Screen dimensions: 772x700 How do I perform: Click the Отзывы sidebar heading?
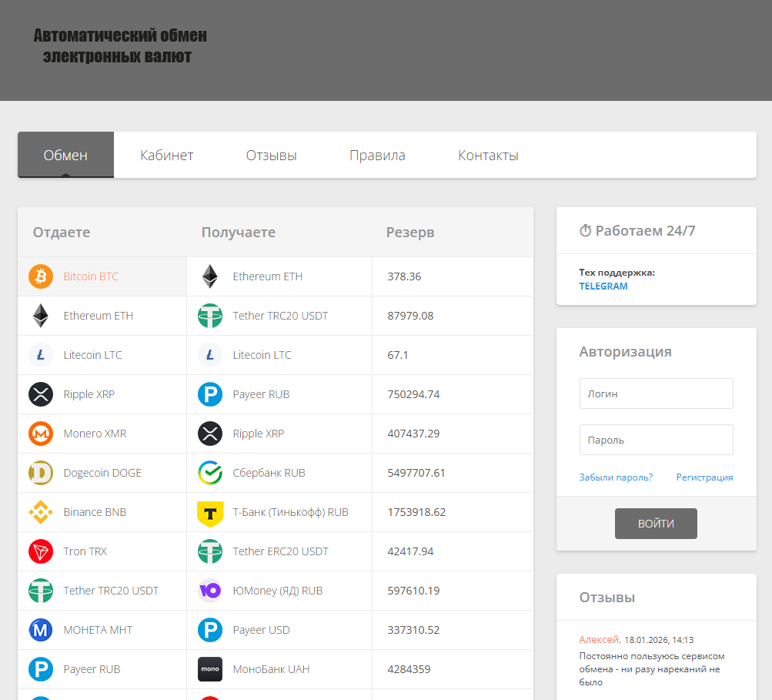click(607, 598)
